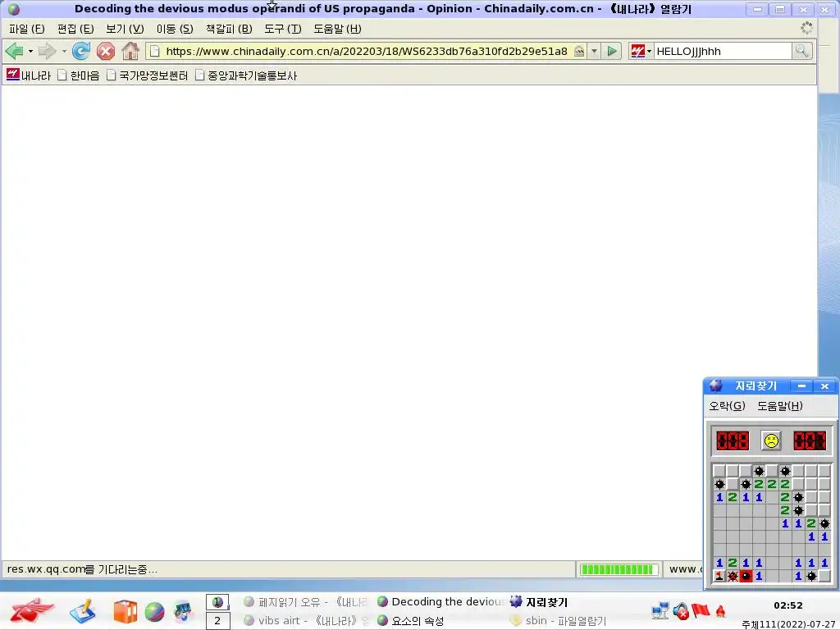Open the 도움말(H) menu in Minesweeper
This screenshot has width=840, height=630.
coord(779,406)
